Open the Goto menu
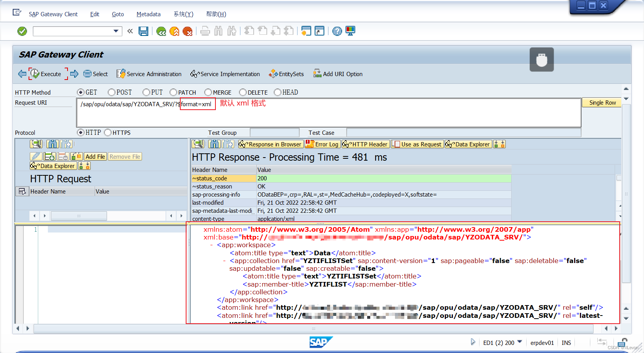This screenshot has width=644, height=353. pos(118,14)
